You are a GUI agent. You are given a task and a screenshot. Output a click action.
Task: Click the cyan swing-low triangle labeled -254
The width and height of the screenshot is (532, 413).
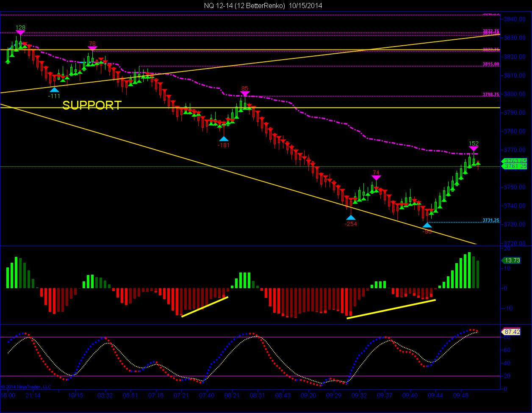click(351, 218)
